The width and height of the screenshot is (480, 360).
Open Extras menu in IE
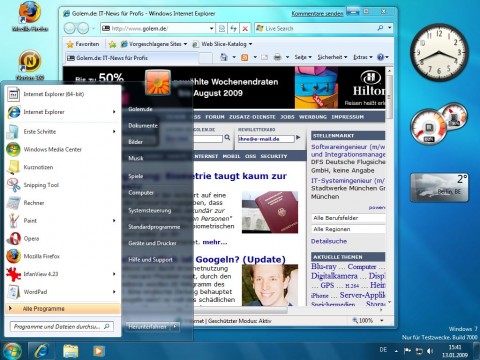363,57
